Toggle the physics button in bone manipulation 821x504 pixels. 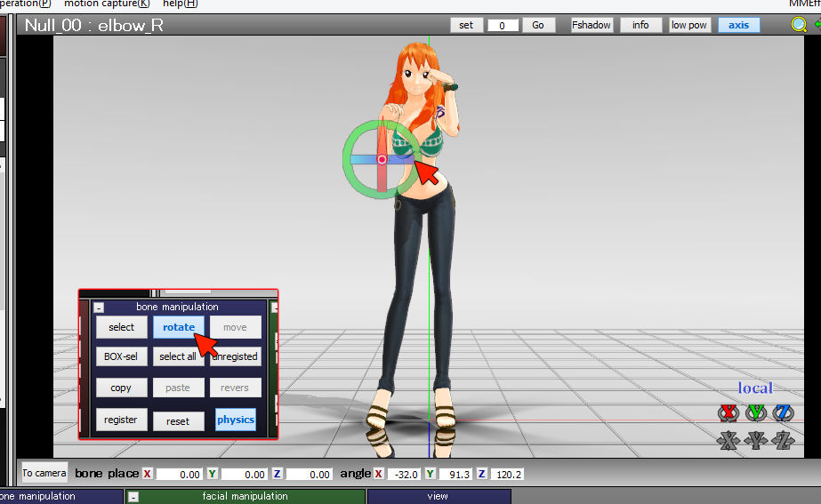pos(236,420)
